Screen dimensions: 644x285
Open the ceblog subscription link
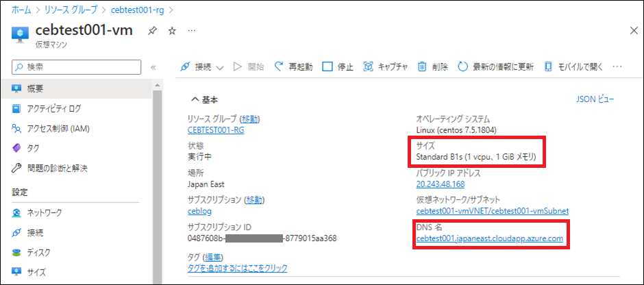click(x=199, y=211)
